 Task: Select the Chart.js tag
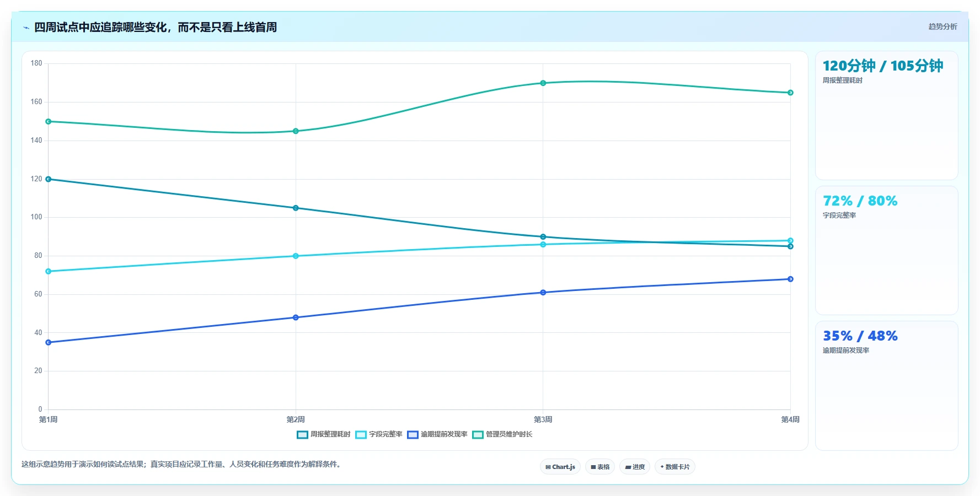point(560,467)
